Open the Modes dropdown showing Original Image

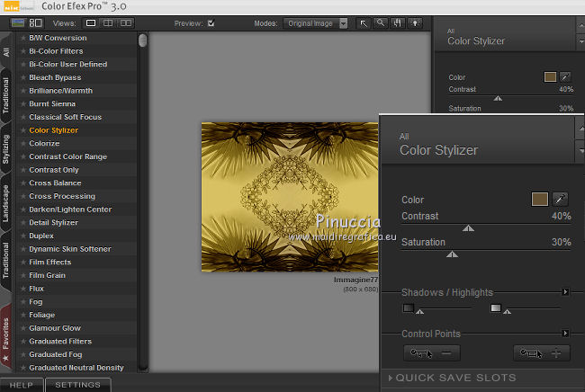[315, 23]
